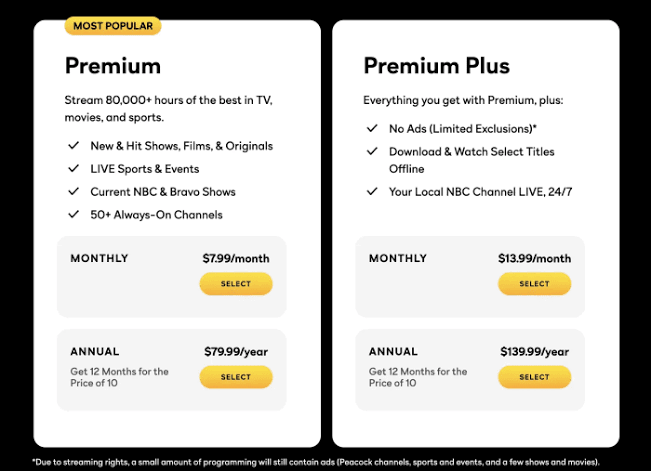Click the streaming rights ads footnote
Image resolution: width=651 pixels, height=471 pixels.
tap(316, 462)
